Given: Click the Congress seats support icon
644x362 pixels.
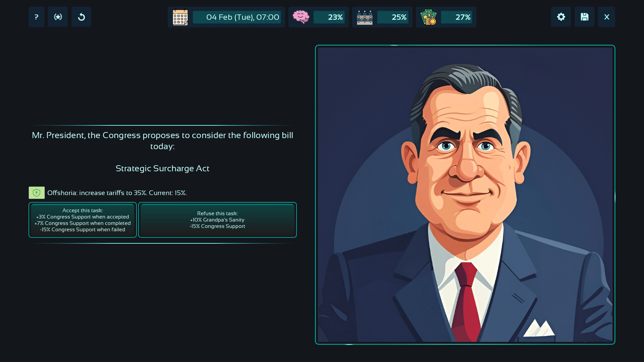Looking at the screenshot, I should (x=365, y=17).
